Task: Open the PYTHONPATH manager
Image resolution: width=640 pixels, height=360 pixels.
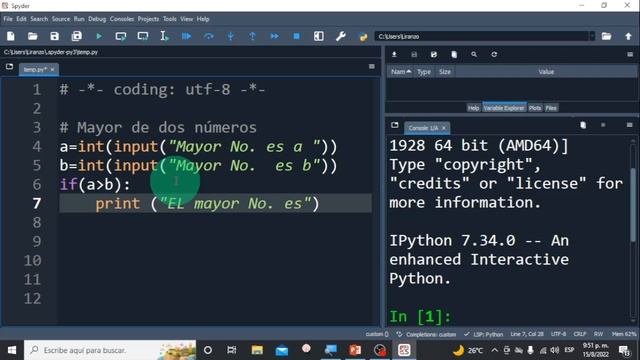Action: (x=363, y=36)
